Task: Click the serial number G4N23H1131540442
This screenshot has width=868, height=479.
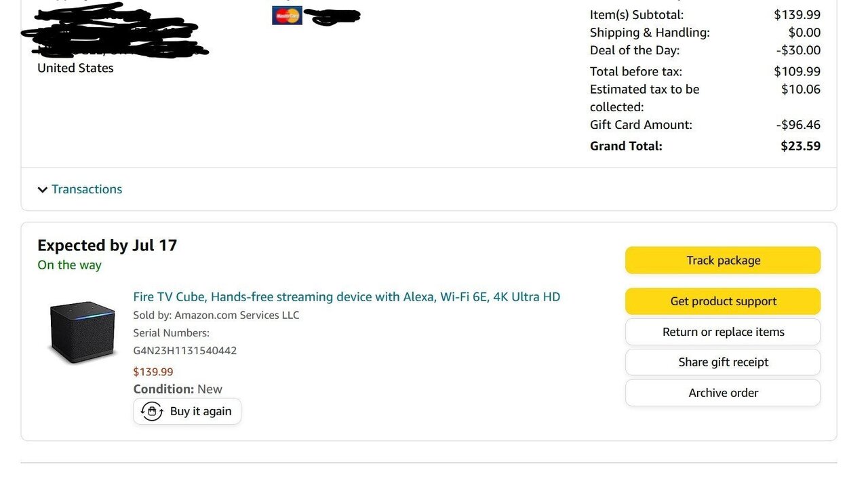Action: click(185, 351)
